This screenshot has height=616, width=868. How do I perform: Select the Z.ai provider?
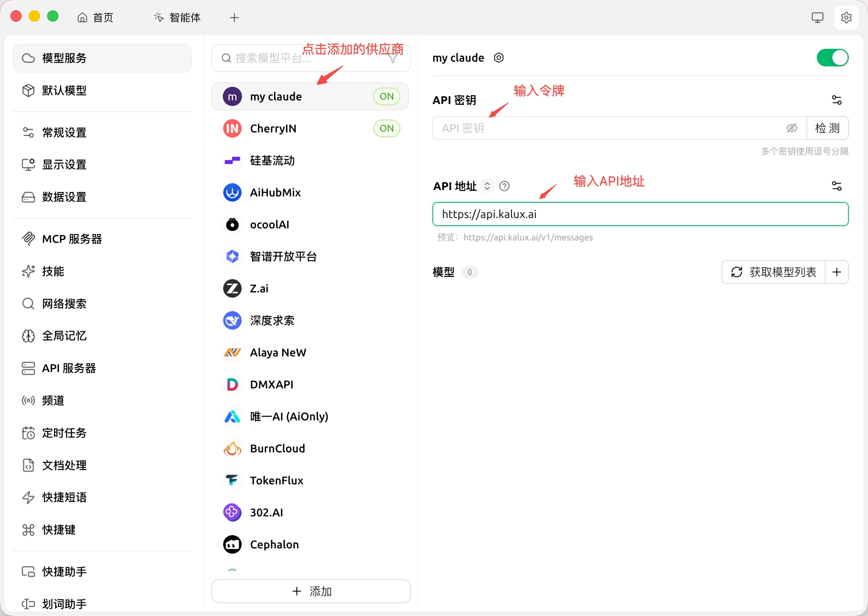[310, 288]
